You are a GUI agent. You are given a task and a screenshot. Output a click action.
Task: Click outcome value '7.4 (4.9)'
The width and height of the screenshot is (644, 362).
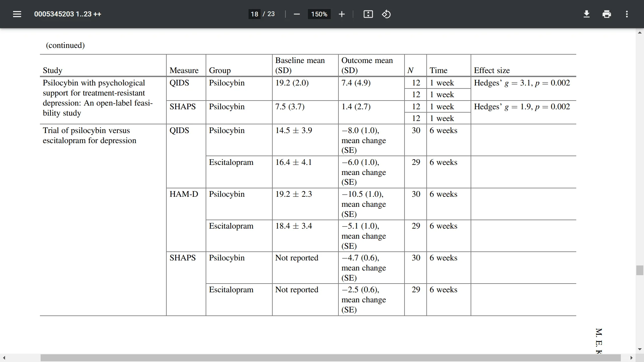coord(356,83)
